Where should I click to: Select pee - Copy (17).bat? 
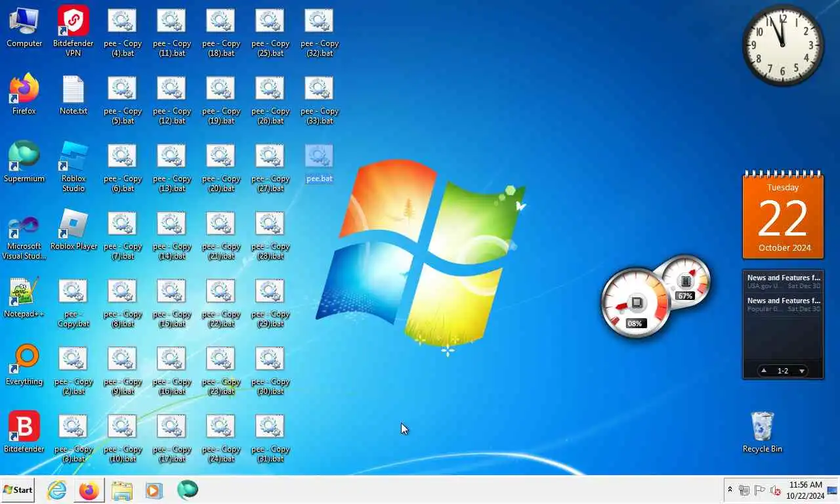pos(172,438)
